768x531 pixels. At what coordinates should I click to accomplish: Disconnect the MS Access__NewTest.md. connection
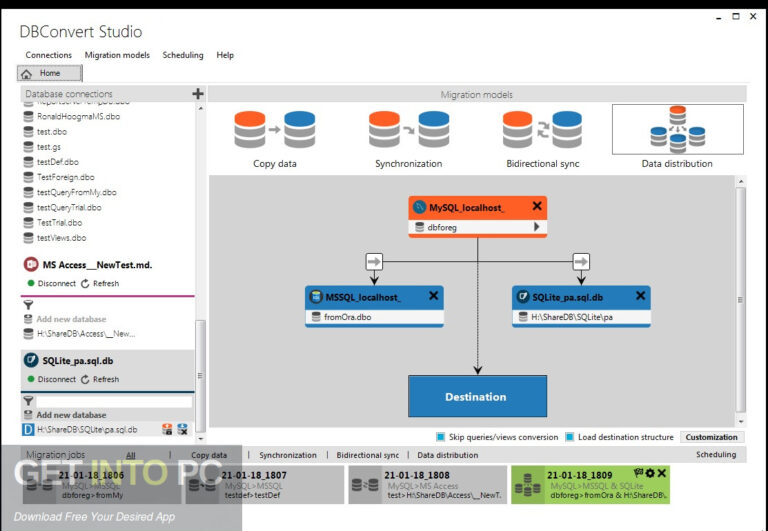point(51,284)
